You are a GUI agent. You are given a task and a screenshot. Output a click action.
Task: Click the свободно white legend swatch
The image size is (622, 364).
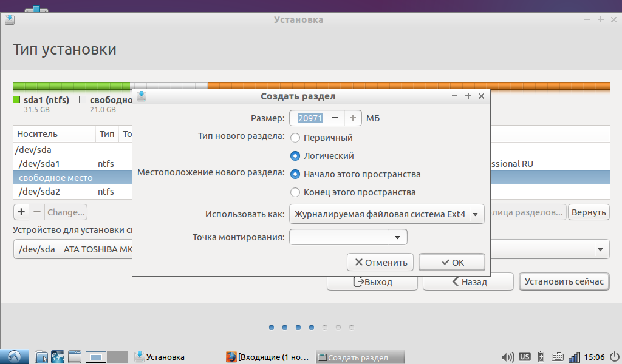pos(83,99)
